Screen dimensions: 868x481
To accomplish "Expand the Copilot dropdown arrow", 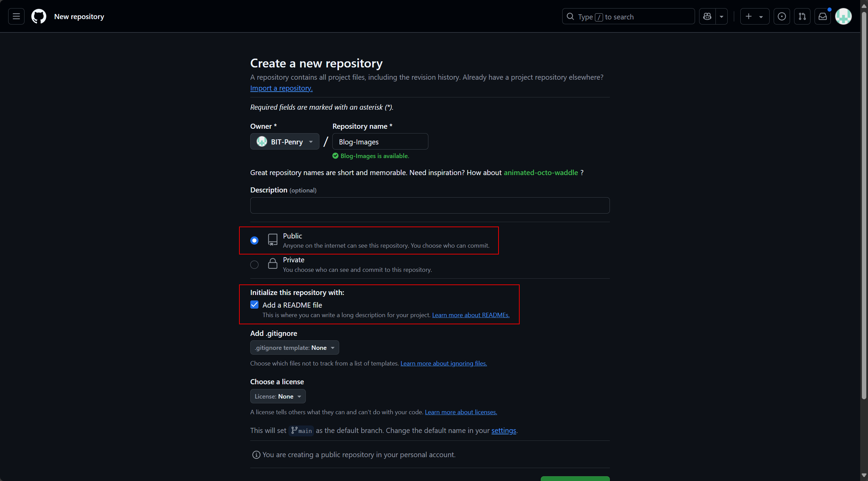I will pos(721,16).
